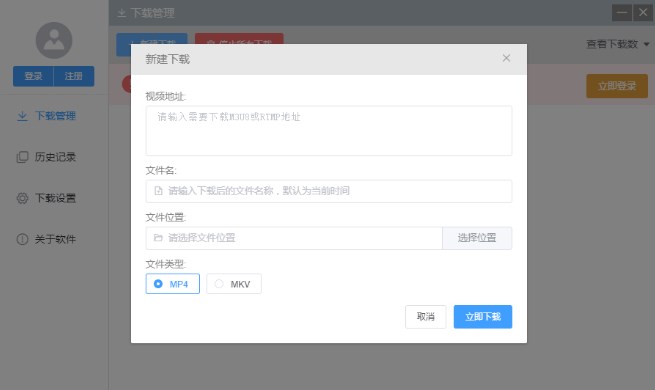
Task: Click the 立即下载 button
Action: click(x=483, y=317)
